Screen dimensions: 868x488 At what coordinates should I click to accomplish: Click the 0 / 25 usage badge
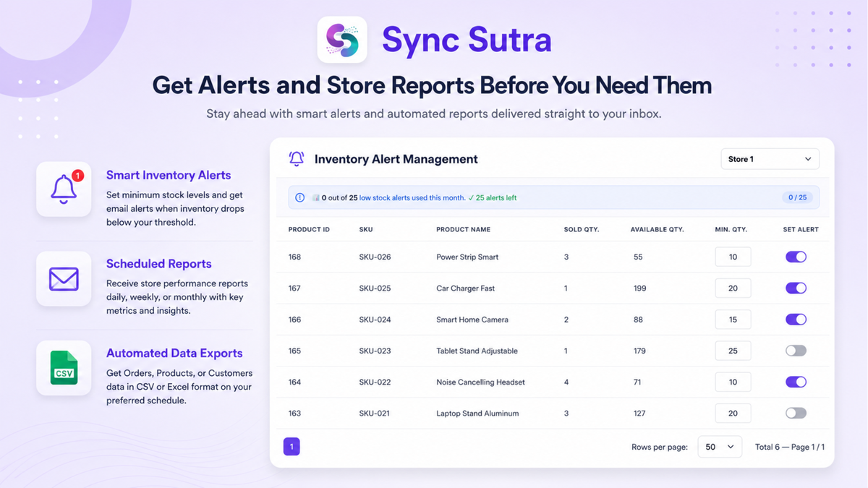pos(797,197)
